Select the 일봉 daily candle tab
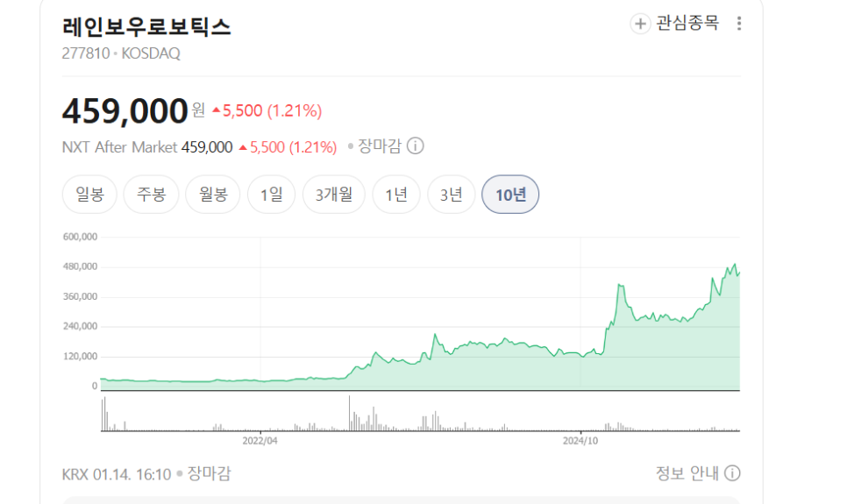 (89, 195)
